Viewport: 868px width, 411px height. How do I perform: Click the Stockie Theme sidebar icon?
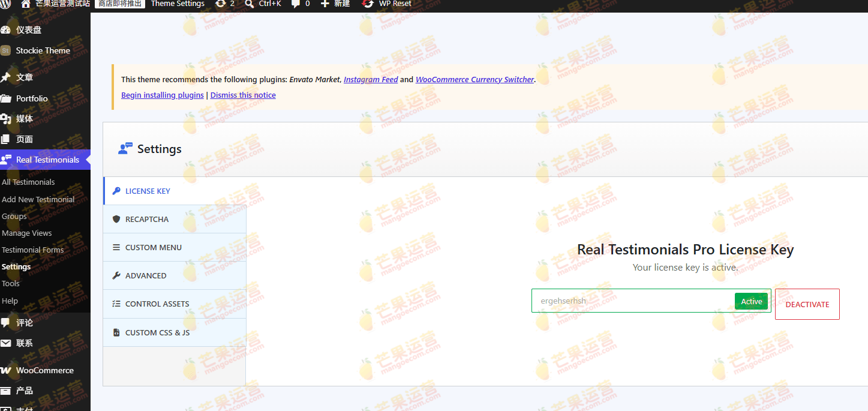[5, 50]
